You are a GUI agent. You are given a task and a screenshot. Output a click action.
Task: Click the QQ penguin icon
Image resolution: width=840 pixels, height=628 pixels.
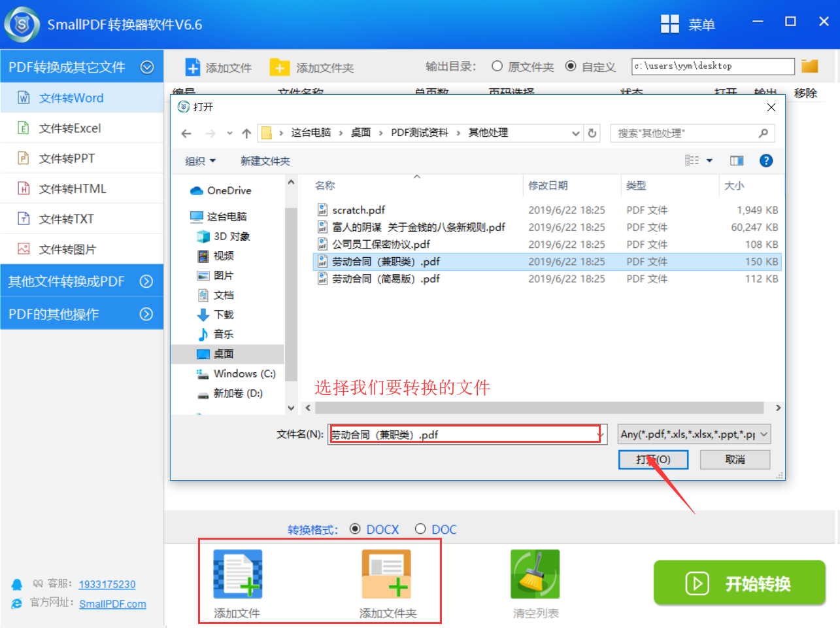coord(17,584)
